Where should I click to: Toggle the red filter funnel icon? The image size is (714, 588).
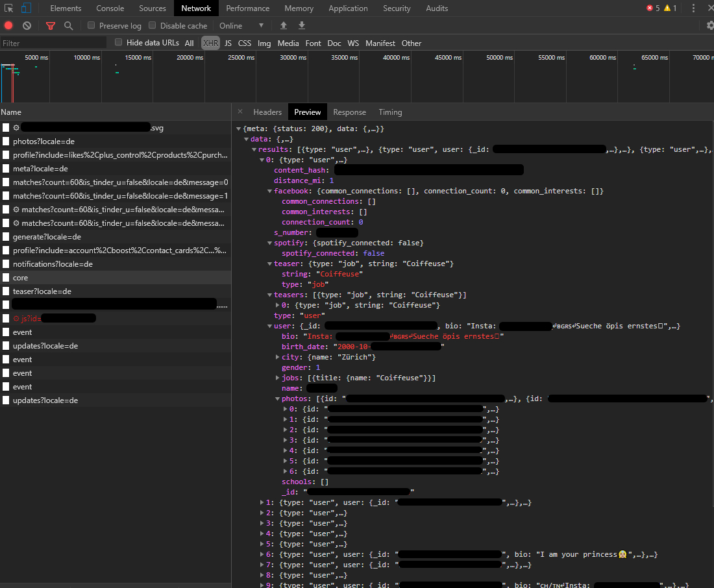coord(51,26)
